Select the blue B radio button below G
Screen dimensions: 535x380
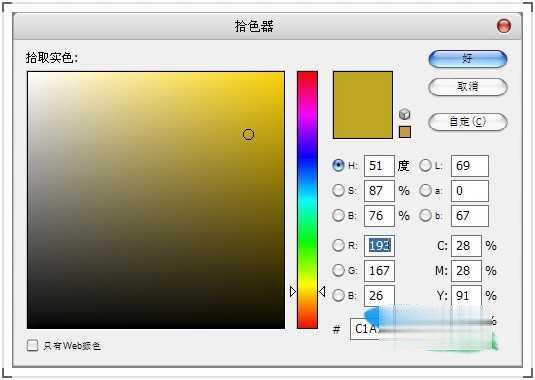338,295
